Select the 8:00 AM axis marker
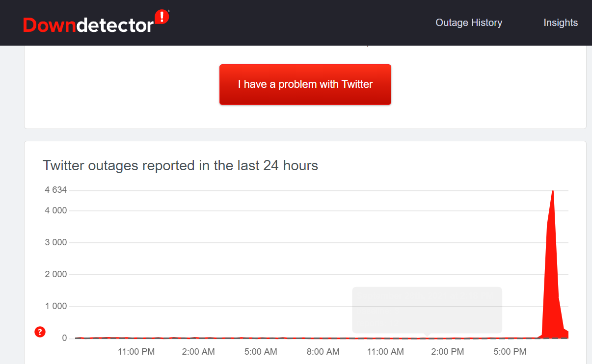 pos(323,352)
